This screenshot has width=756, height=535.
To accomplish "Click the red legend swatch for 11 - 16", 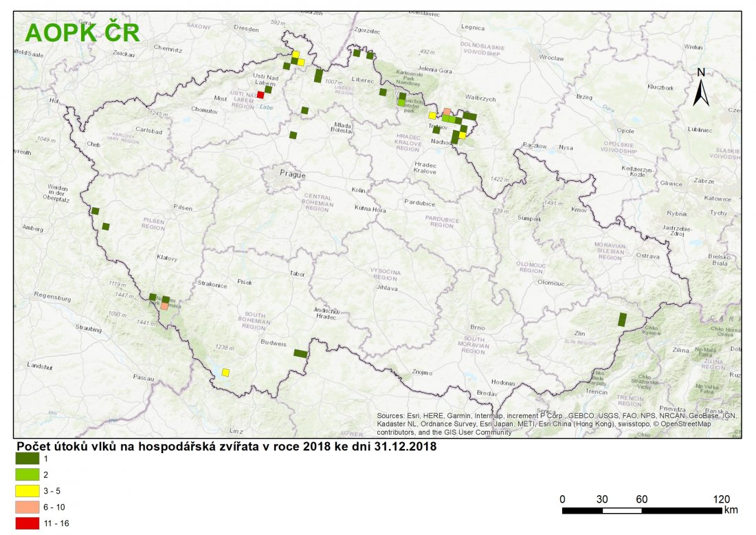I will pyautogui.click(x=30, y=523).
